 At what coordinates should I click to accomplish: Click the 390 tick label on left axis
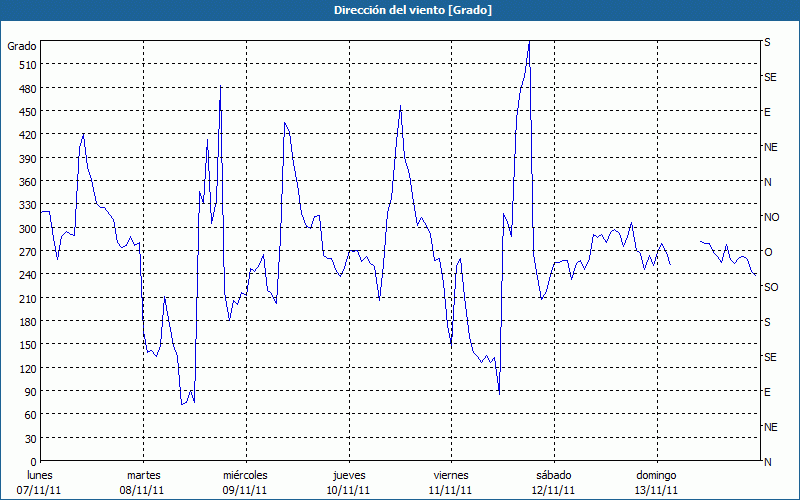[x=25, y=158]
